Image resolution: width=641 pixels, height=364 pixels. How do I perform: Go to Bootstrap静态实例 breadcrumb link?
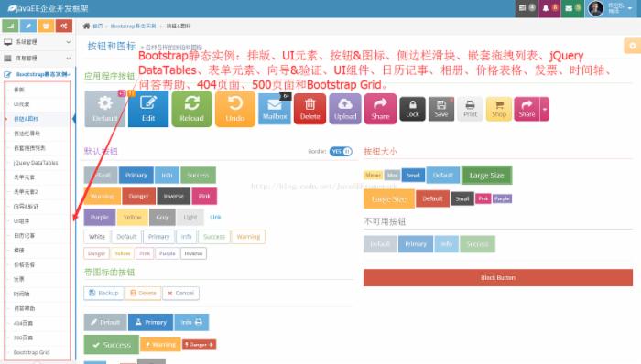(x=134, y=26)
